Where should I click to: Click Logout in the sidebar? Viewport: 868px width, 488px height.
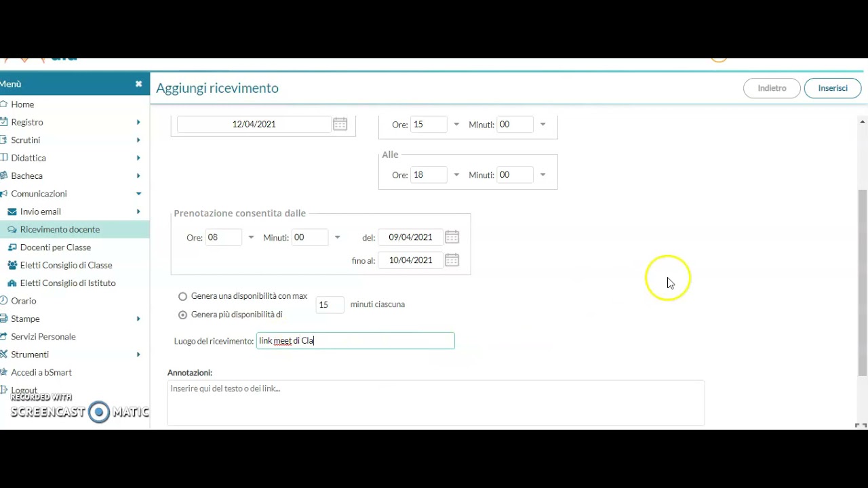coord(24,390)
